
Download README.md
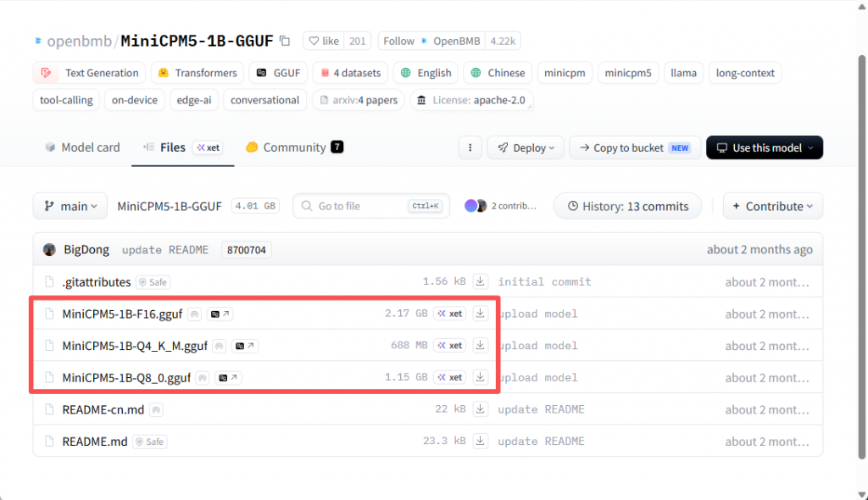(480, 441)
